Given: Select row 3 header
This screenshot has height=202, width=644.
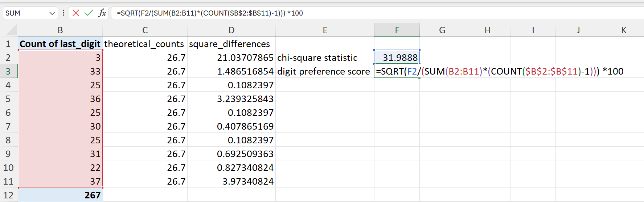Looking at the screenshot, I should (8, 71).
